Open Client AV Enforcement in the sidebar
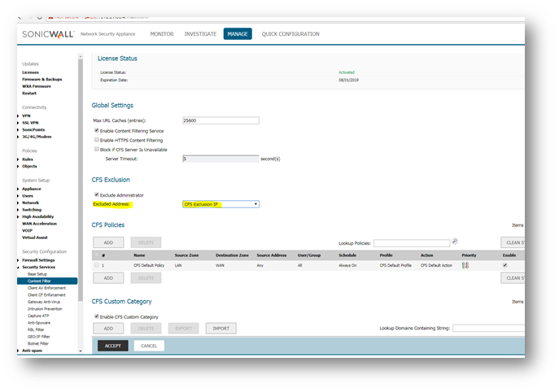This screenshot has height=392, width=559. pyautogui.click(x=46, y=288)
